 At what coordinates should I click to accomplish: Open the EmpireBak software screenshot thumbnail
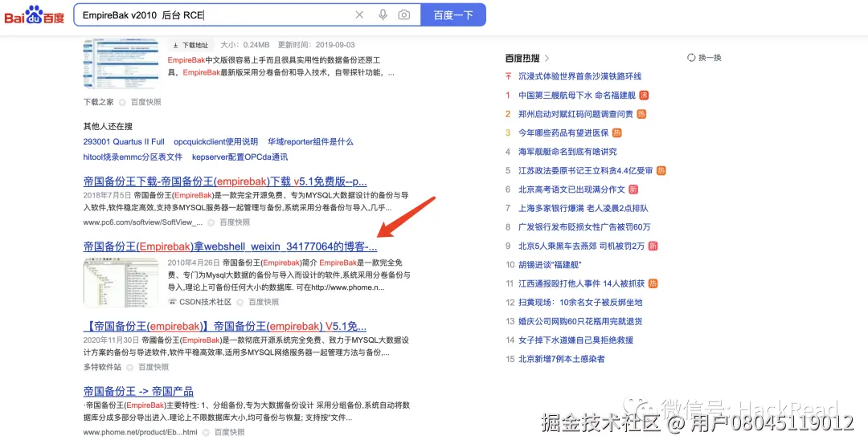(120, 63)
